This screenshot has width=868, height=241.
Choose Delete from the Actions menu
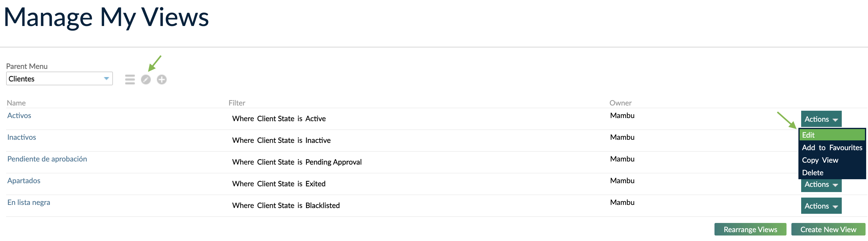(x=813, y=172)
